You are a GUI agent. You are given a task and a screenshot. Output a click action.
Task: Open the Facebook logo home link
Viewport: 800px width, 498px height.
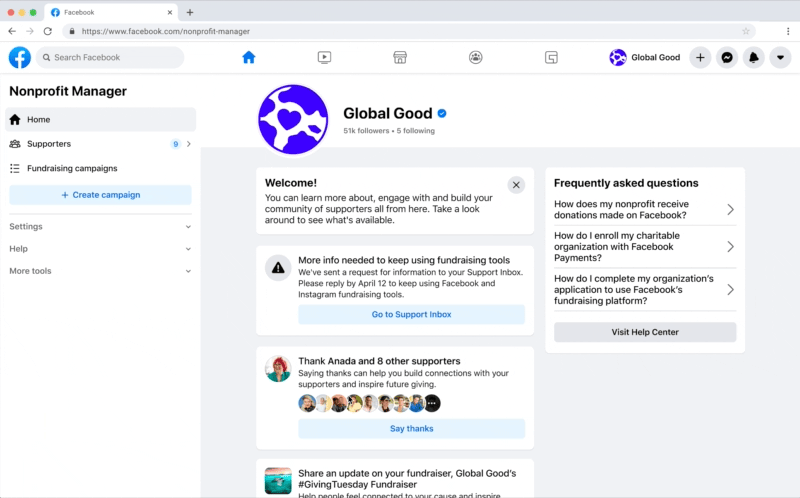click(19, 57)
